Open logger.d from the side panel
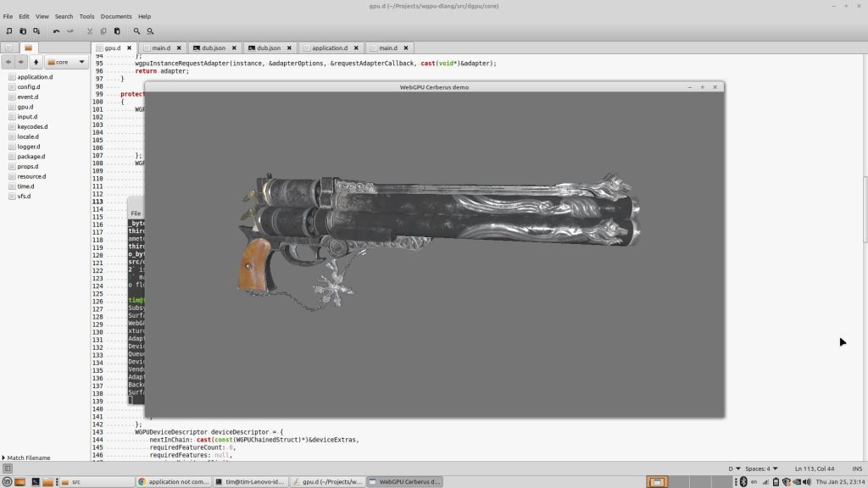Viewport: 868px width, 488px height. tap(28, 147)
